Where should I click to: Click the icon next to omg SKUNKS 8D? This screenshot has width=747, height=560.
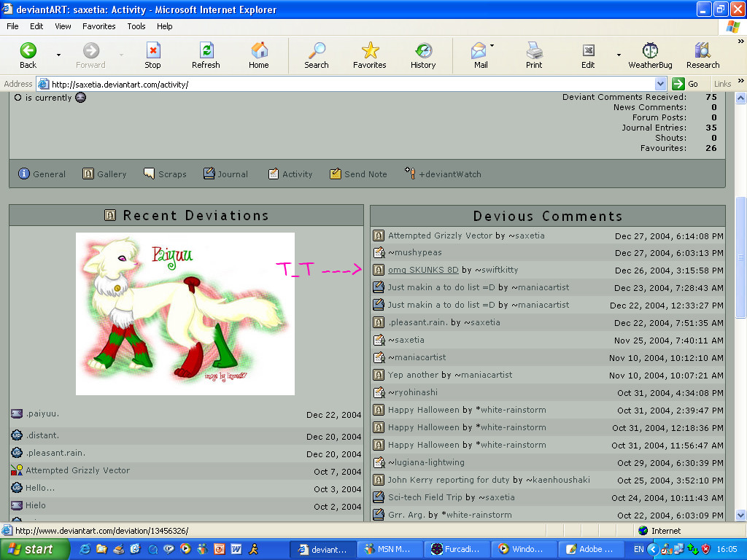(379, 270)
